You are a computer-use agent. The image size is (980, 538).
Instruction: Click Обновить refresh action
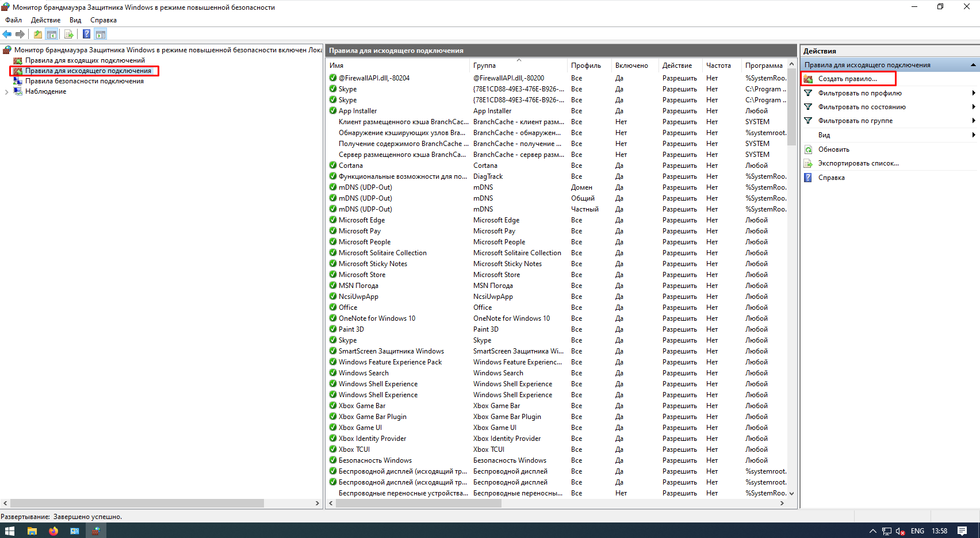[833, 149]
